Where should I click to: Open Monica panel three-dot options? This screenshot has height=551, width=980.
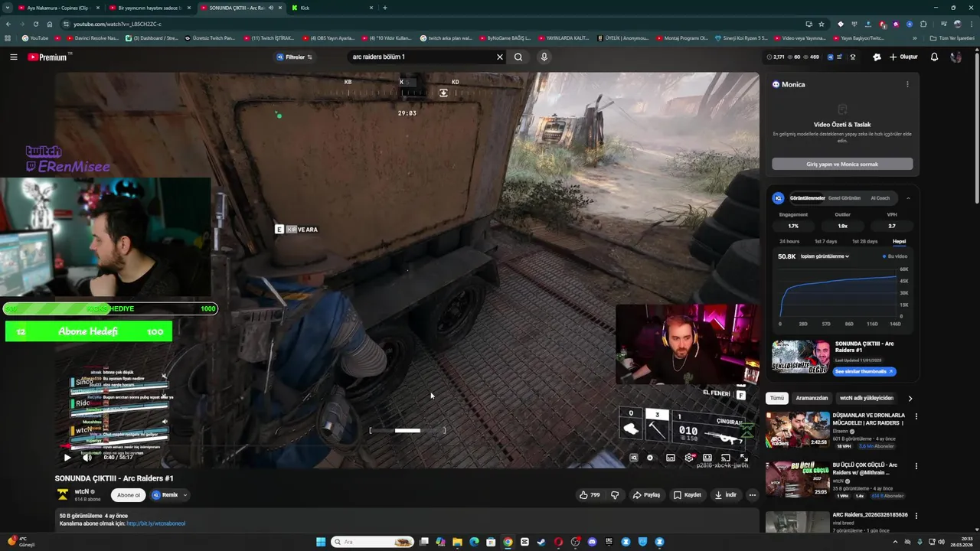coord(907,84)
